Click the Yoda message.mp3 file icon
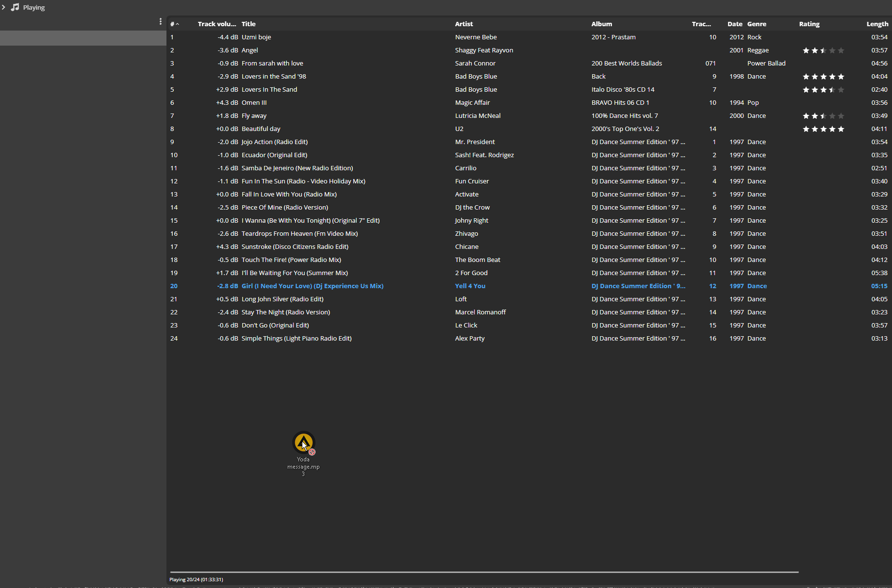 [303, 442]
